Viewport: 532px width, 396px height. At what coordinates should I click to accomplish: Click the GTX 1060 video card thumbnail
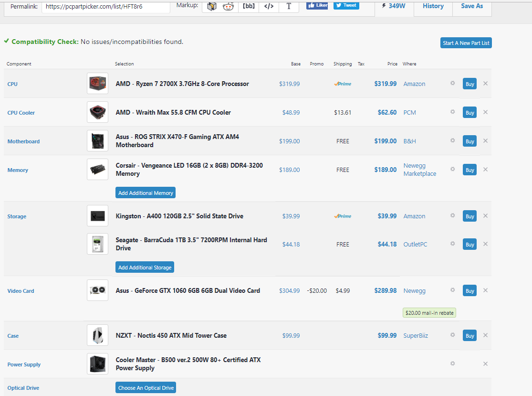coord(98,290)
